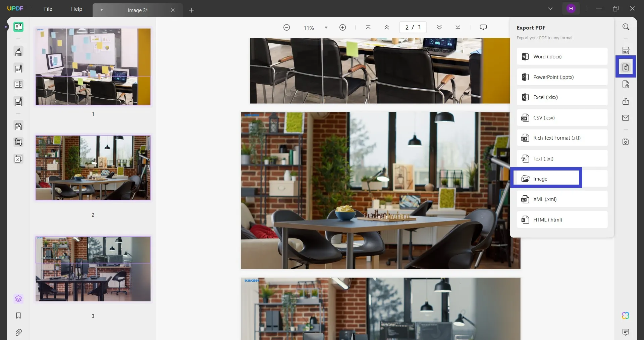The image size is (644, 340).
Task: Click the Protect PDF lock icon
Action: (x=626, y=85)
